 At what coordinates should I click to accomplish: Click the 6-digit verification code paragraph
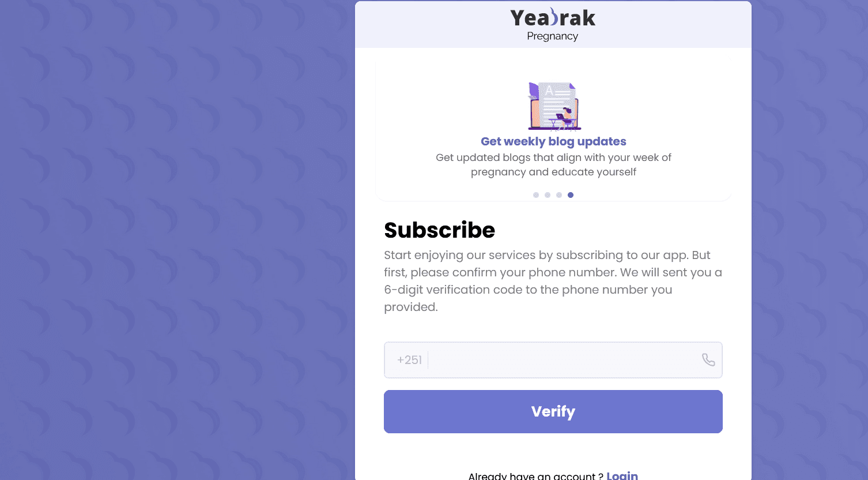coord(552,281)
